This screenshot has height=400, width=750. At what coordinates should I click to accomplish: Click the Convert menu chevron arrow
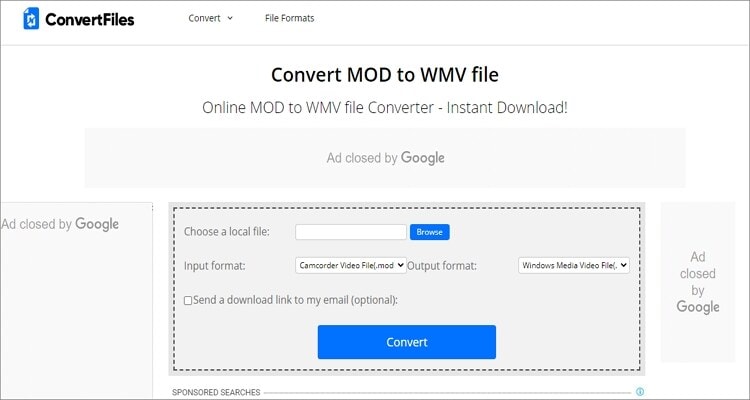click(x=230, y=18)
